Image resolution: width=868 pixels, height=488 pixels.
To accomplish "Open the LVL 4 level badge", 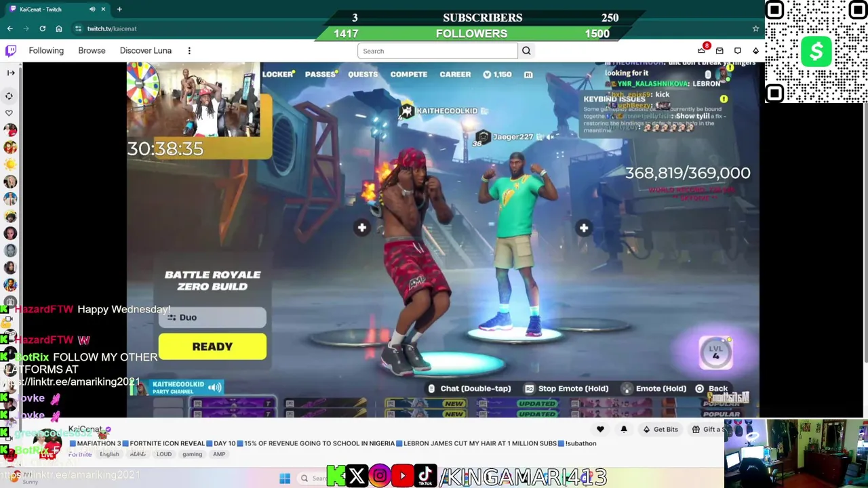I will [716, 352].
